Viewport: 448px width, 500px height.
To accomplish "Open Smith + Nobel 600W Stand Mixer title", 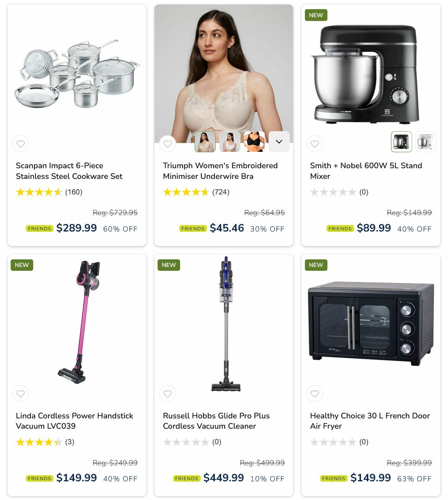I will (366, 171).
